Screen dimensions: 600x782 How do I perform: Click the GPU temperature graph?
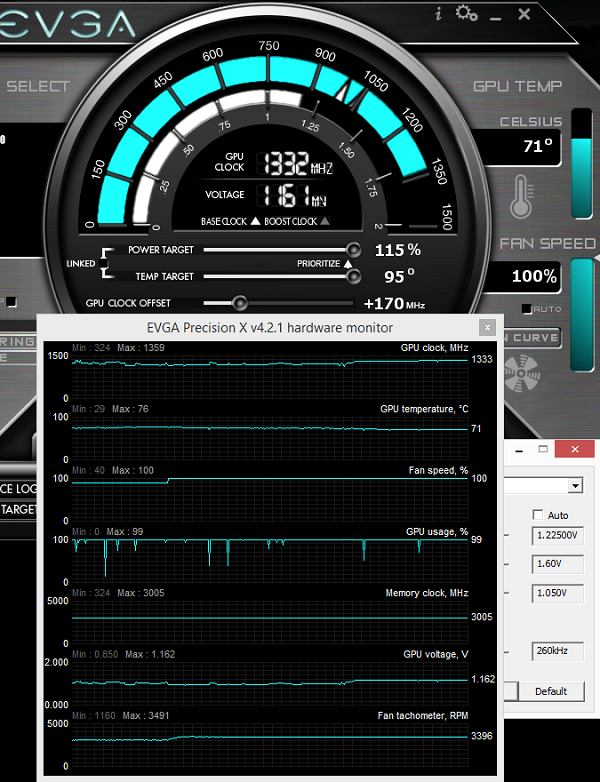click(x=270, y=438)
